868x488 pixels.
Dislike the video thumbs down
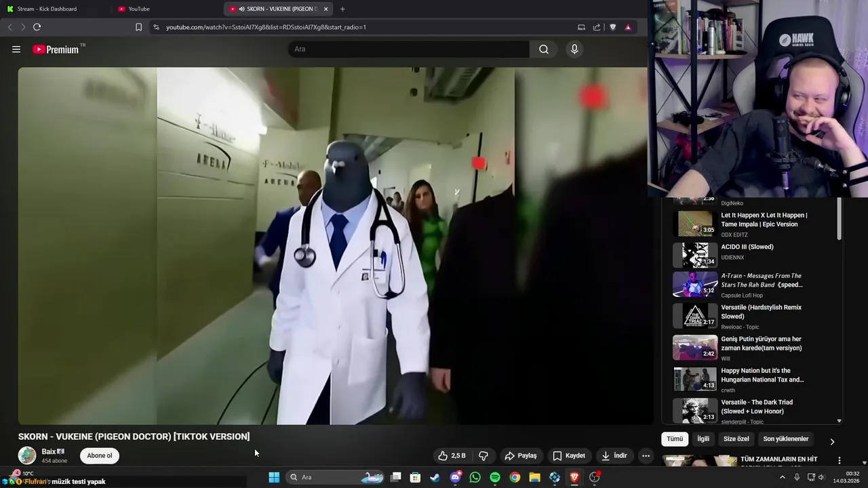pos(484,455)
